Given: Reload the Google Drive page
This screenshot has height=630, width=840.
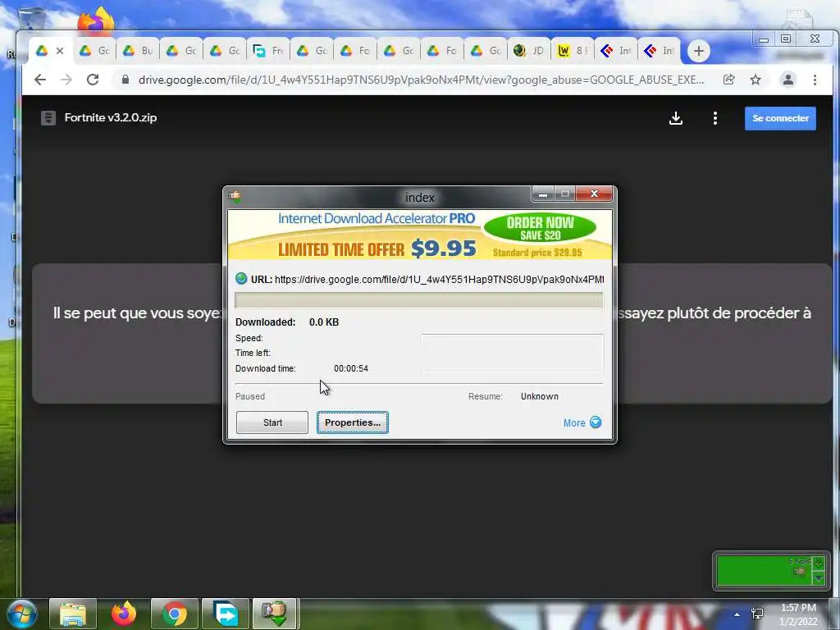Looking at the screenshot, I should point(93,80).
